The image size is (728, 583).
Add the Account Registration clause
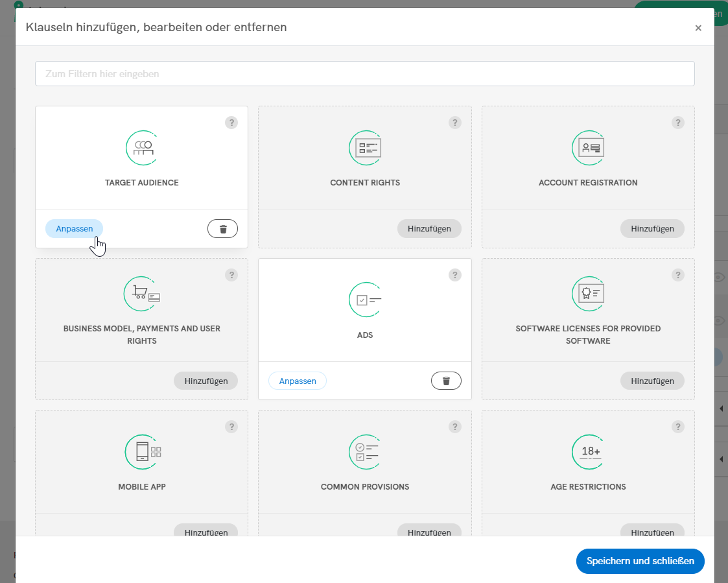pyautogui.click(x=652, y=229)
